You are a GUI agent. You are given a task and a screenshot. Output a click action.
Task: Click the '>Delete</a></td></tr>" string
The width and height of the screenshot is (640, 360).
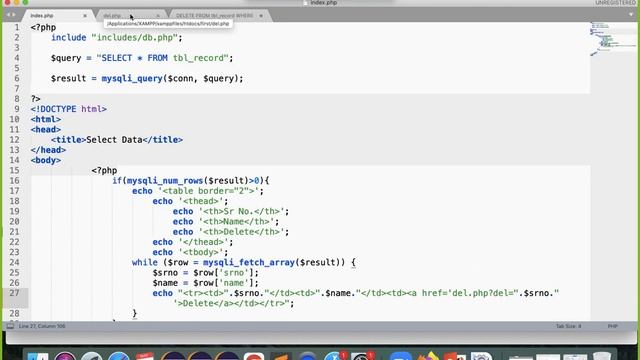(x=231, y=303)
